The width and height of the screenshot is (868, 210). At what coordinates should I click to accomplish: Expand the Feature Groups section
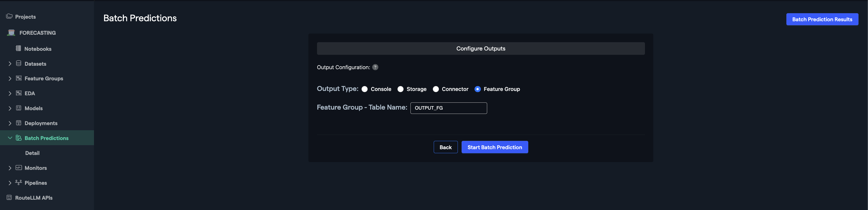click(x=10, y=78)
